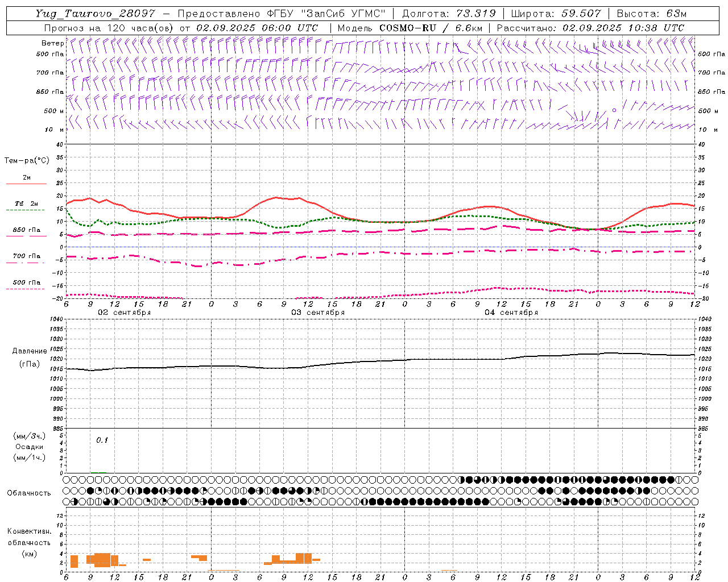Click the Долгота: 73.319 longitude value
This screenshot has height=582, width=728.
coord(449,14)
